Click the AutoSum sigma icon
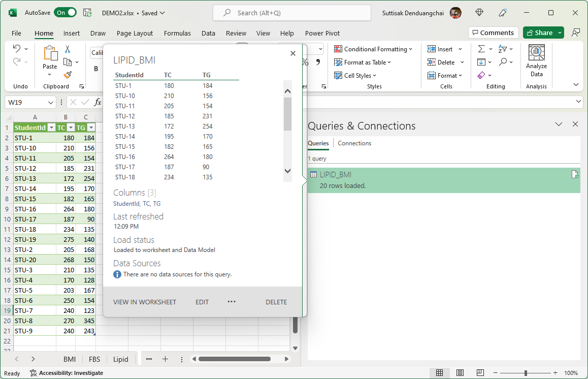The width and height of the screenshot is (588, 379). (481, 49)
